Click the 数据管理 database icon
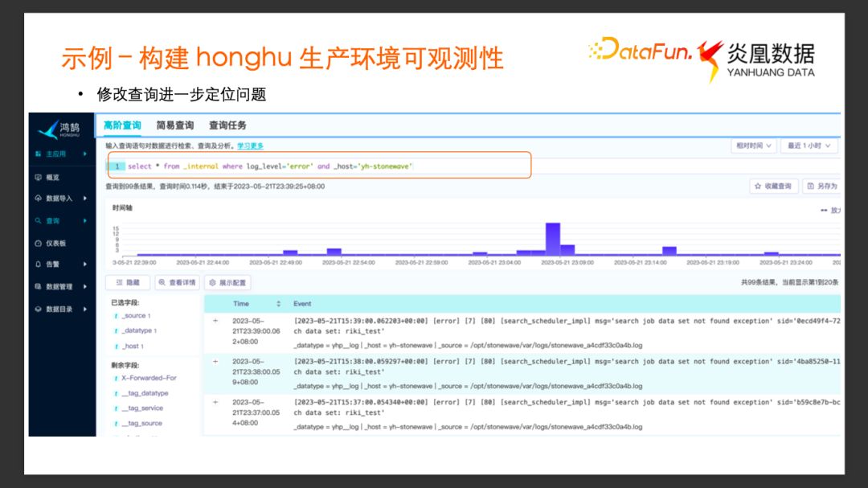Viewport: 868px width, 488px height. click(x=39, y=286)
